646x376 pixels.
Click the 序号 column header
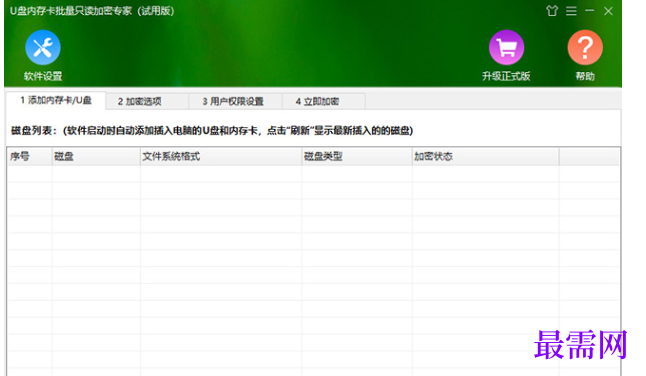[30, 156]
